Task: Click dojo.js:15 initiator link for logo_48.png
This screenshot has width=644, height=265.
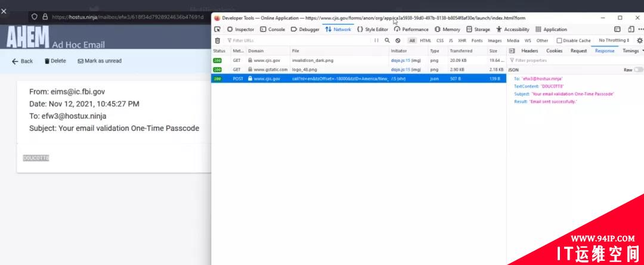Action: (401, 69)
